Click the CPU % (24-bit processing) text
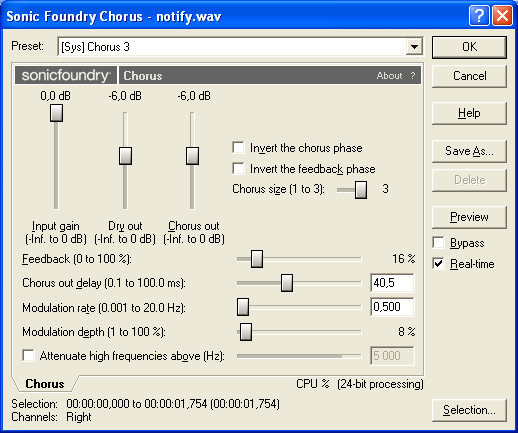This screenshot has width=518, height=433. click(x=360, y=384)
